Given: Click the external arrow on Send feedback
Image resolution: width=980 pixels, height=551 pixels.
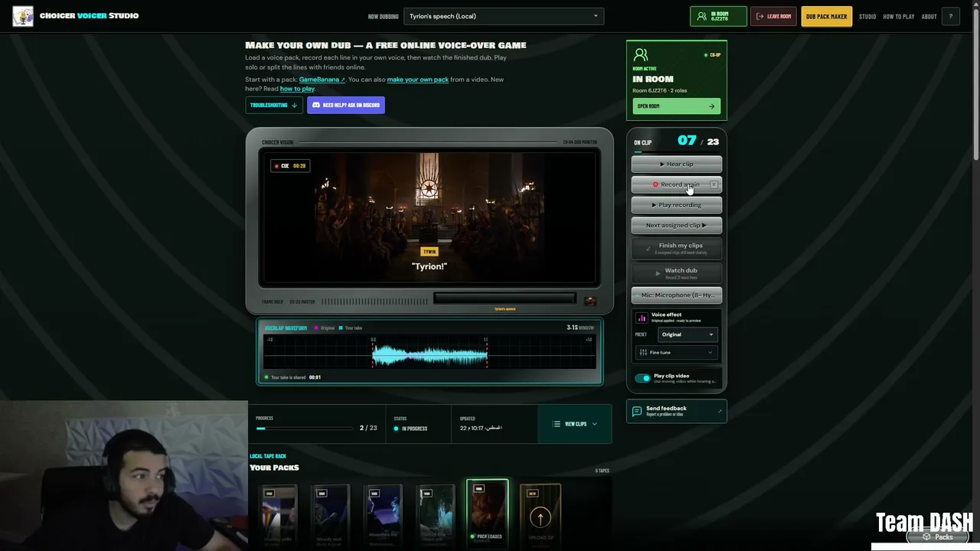Looking at the screenshot, I should [719, 411].
